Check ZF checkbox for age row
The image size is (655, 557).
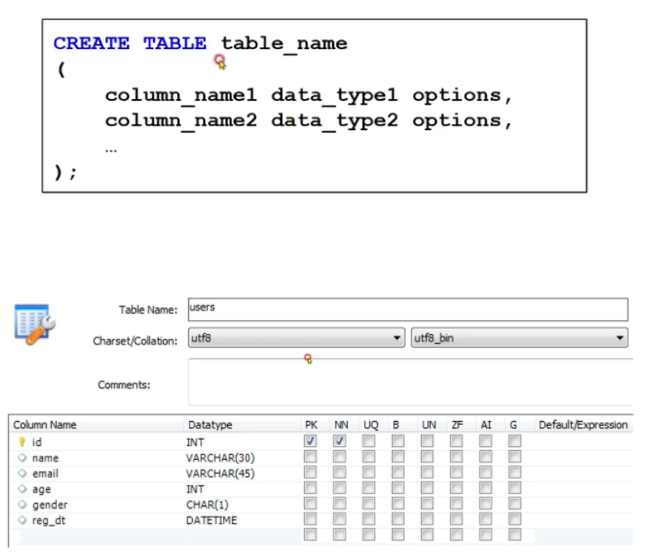point(457,488)
